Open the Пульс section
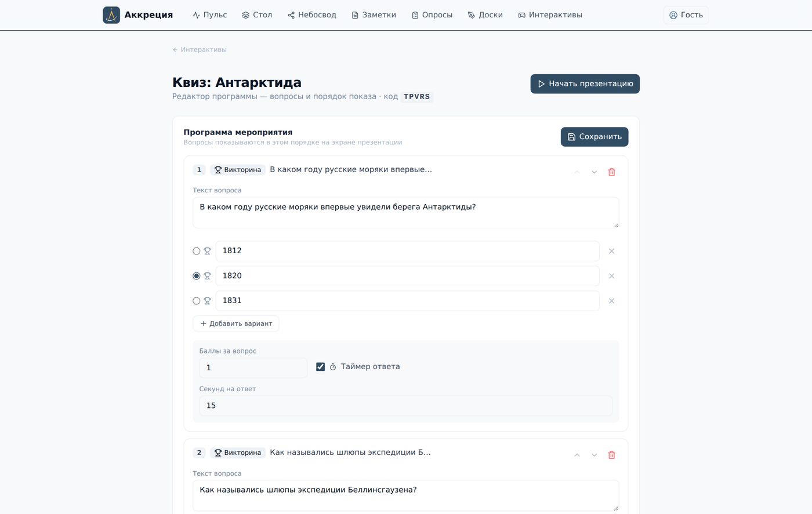Viewport: 812px width, 514px height. [210, 15]
